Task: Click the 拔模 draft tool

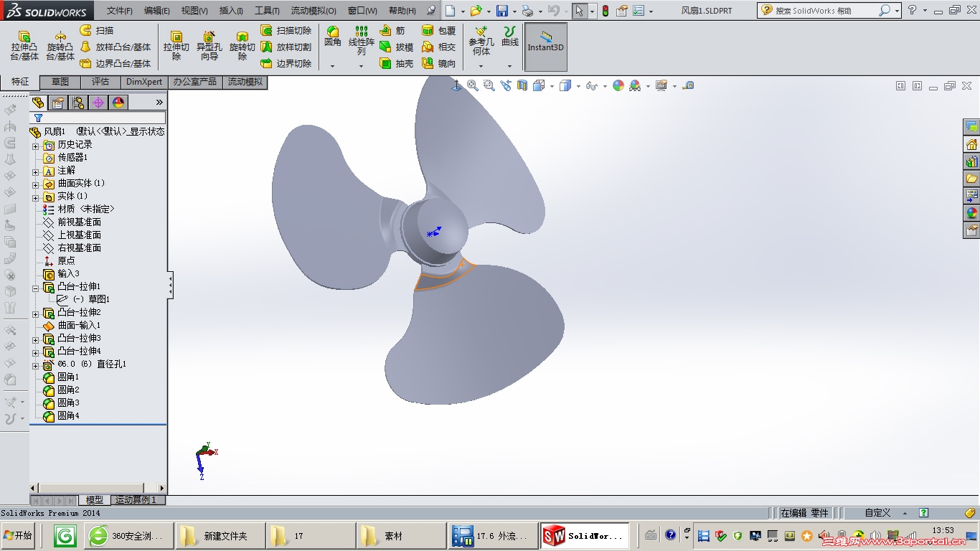Action: (397, 47)
